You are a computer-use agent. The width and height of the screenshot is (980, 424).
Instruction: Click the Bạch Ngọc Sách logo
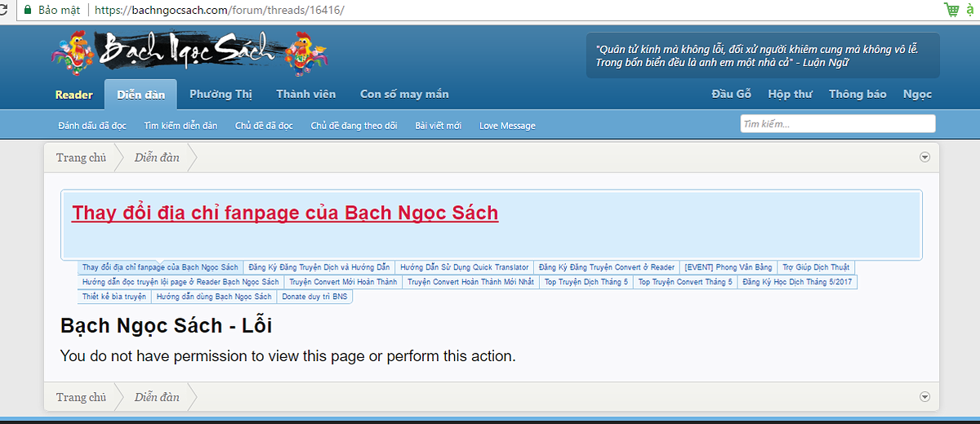pyautogui.click(x=189, y=51)
